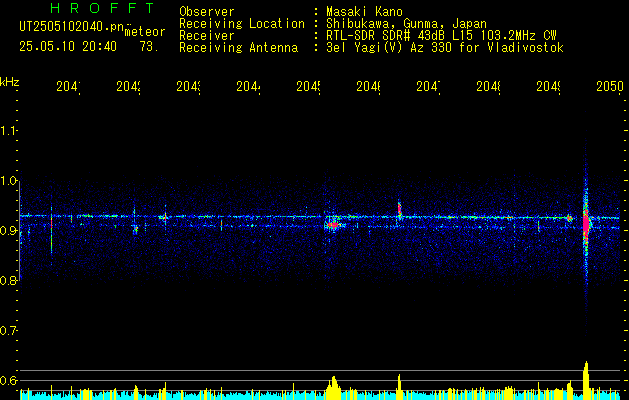Click the large red meteor echo before 2050

(586, 223)
